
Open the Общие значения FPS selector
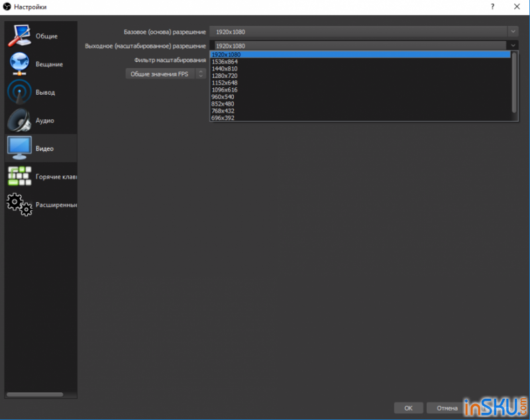pos(166,74)
